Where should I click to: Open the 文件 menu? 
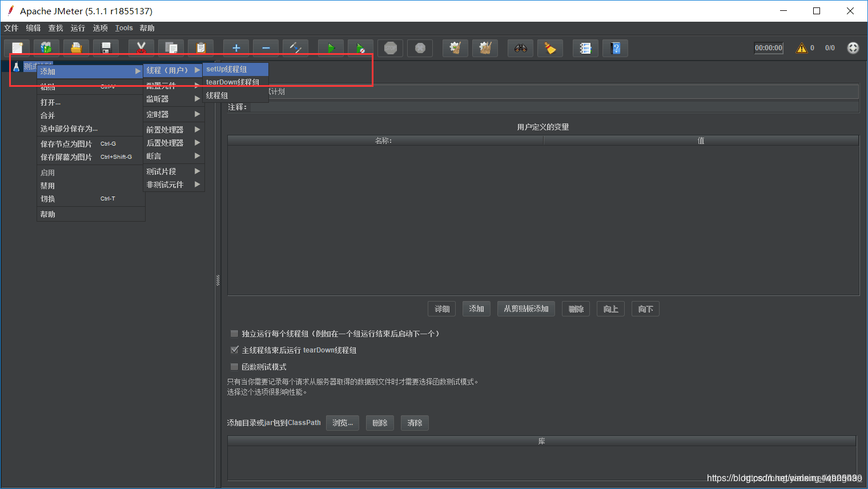pyautogui.click(x=11, y=28)
